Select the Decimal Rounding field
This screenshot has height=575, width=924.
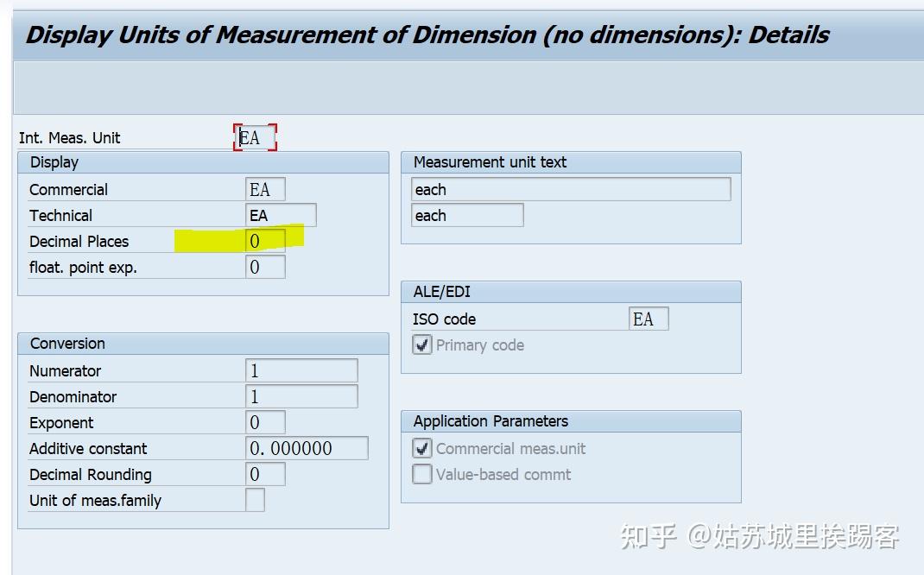264,474
